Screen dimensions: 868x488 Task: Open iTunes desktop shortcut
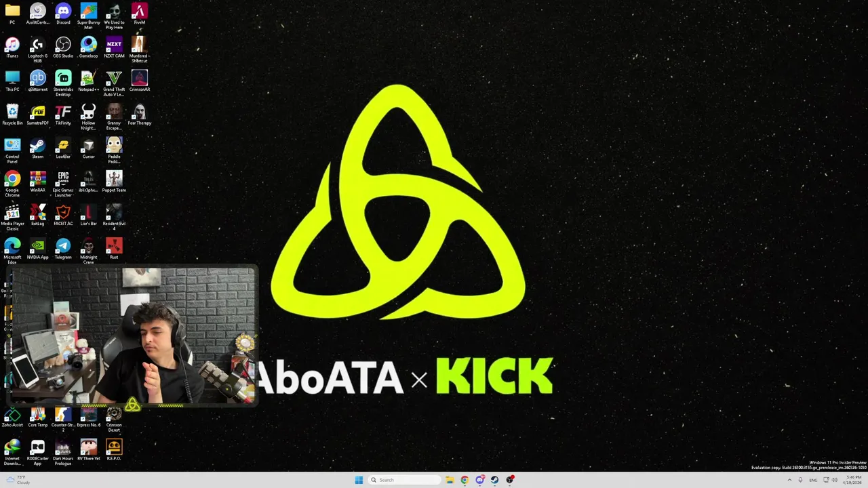click(12, 47)
